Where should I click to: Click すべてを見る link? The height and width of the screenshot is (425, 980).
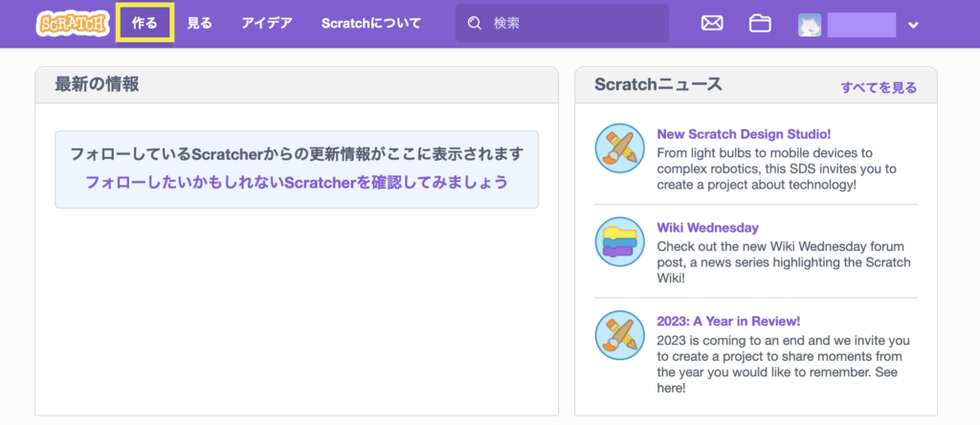[879, 87]
